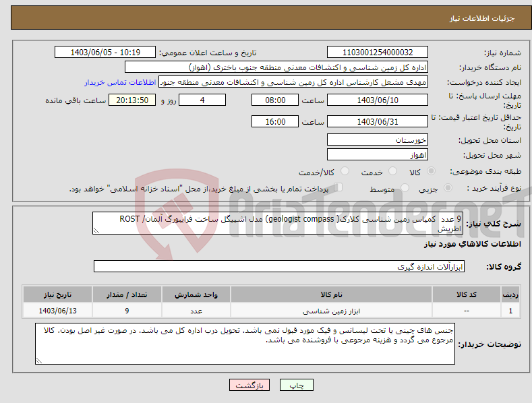
Task: Click the عدد unit cell
Action: [196, 311]
